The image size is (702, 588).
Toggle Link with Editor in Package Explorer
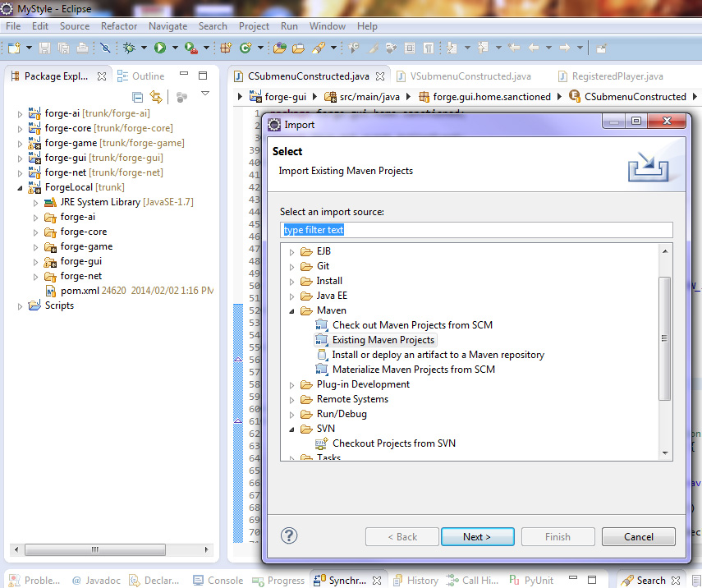tap(156, 97)
